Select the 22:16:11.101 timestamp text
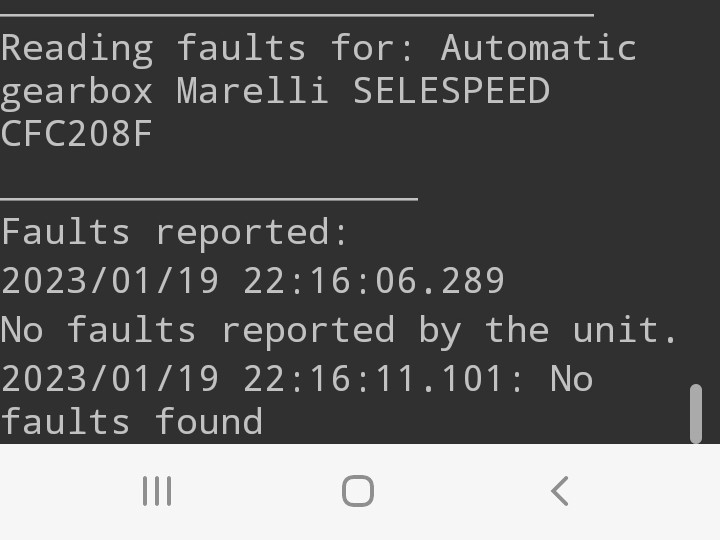The height and width of the screenshot is (540, 720). click(x=373, y=379)
